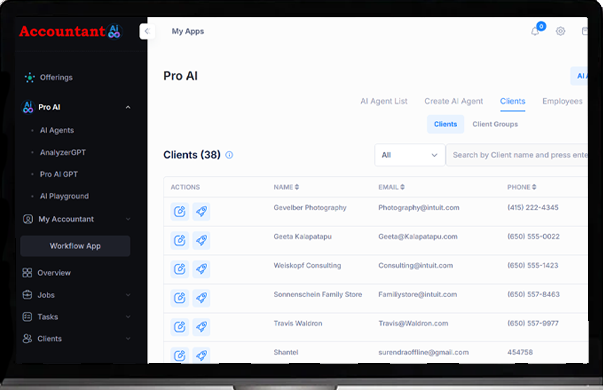Screen dimensions: 603x390
Task: Click edit icon for Weiskopf Consulting
Action: [180, 269]
